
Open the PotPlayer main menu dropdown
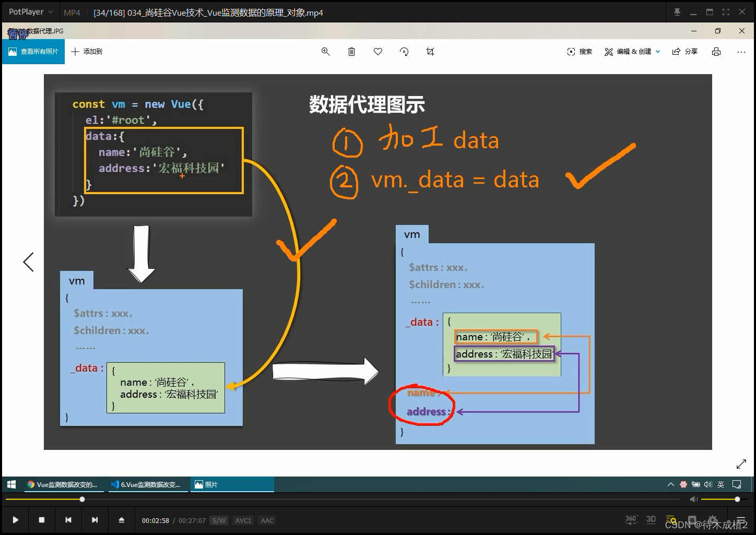click(31, 12)
